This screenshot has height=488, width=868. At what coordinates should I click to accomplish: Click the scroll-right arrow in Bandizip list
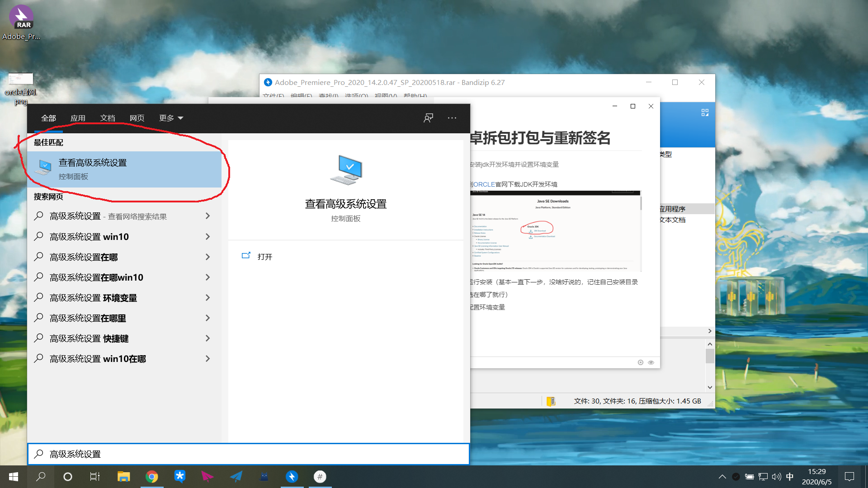tap(710, 331)
